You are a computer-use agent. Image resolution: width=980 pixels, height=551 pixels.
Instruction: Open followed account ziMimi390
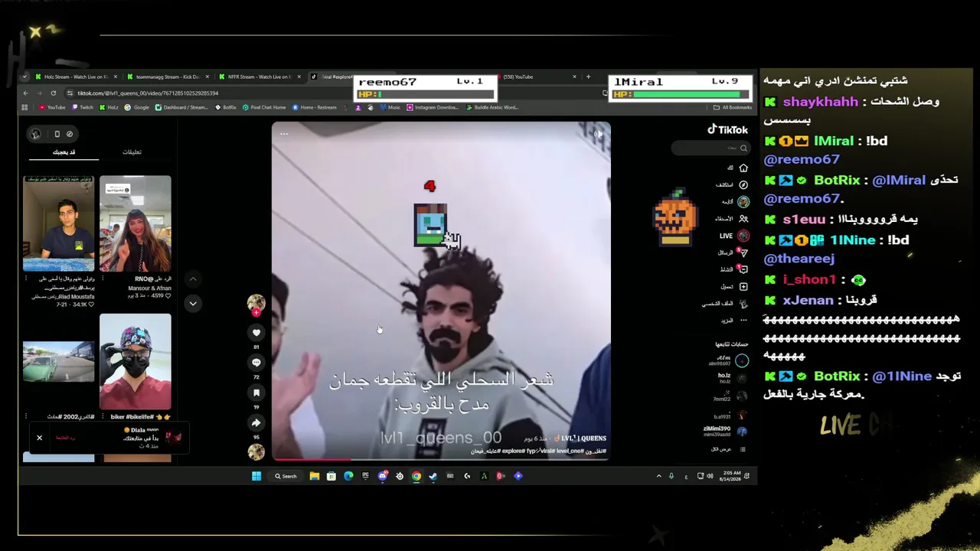point(726,432)
